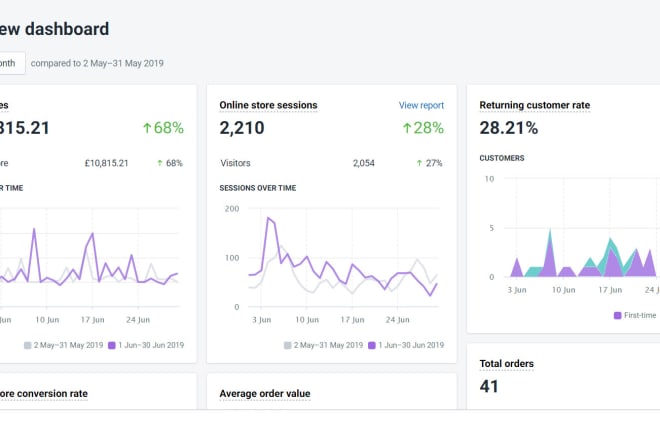
Task: Select the 2,054 visitors count
Action: coord(364,163)
